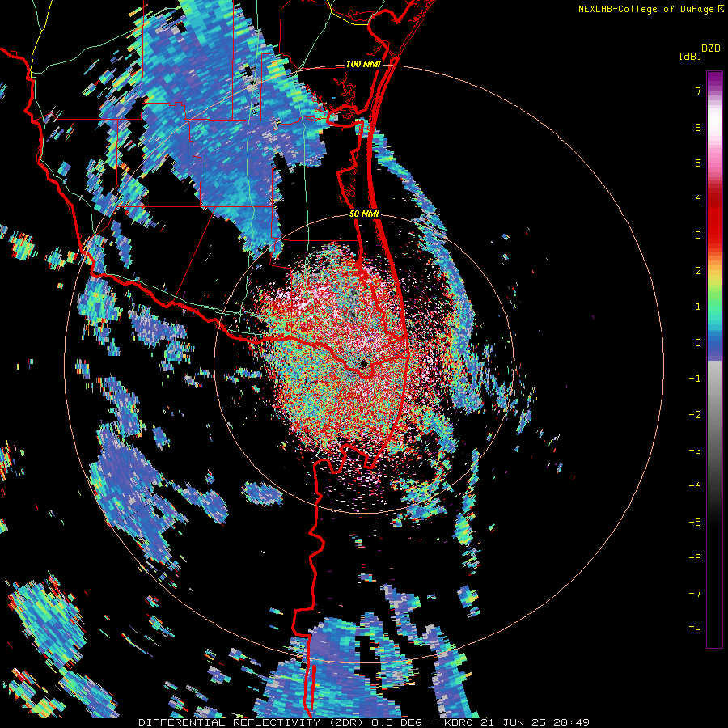Click the 4 dB legend value
The image size is (728, 728).
coord(698,199)
